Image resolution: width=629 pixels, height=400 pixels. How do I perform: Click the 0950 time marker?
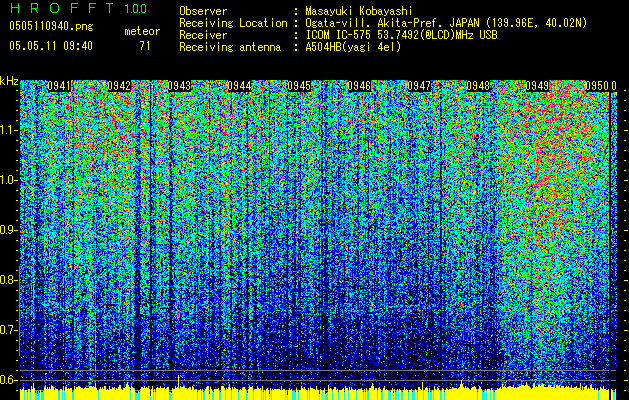click(597, 86)
